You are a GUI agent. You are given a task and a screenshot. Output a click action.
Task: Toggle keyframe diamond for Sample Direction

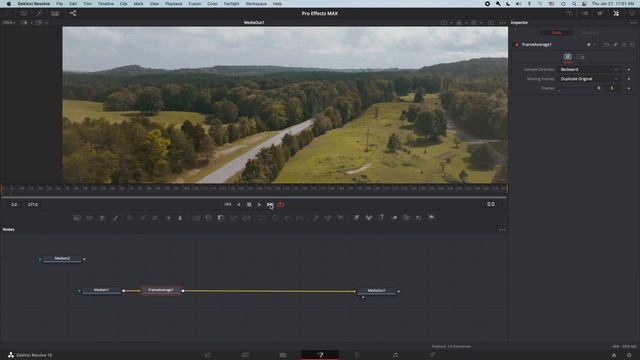629,69
